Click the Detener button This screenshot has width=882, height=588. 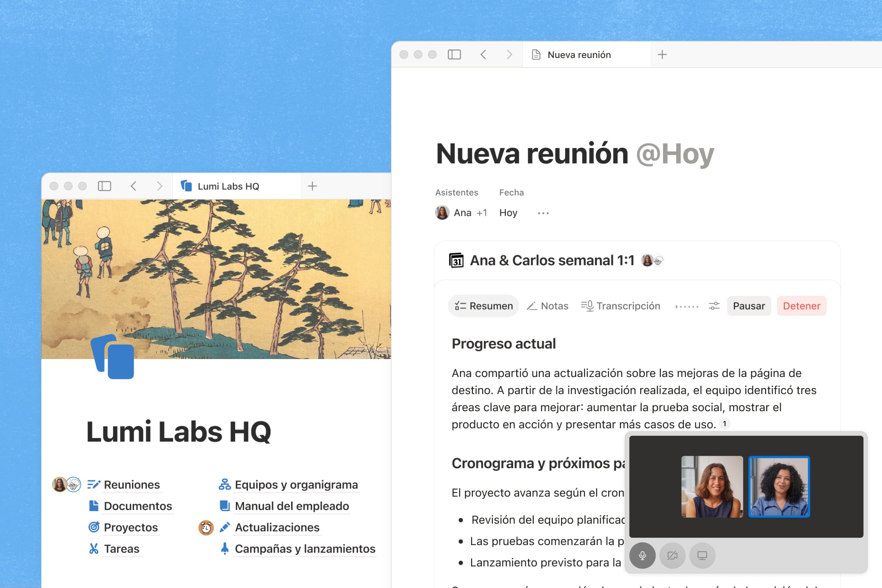tap(802, 306)
